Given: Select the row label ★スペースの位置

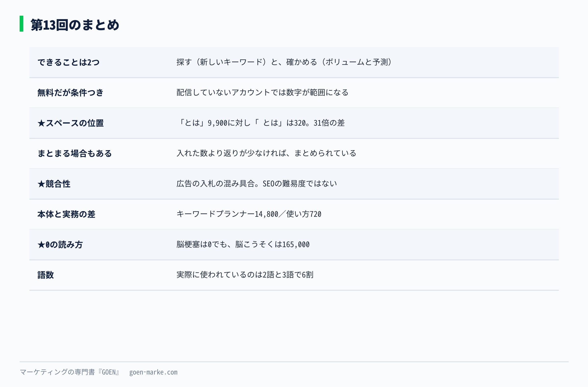Looking at the screenshot, I should pyautogui.click(x=71, y=123).
